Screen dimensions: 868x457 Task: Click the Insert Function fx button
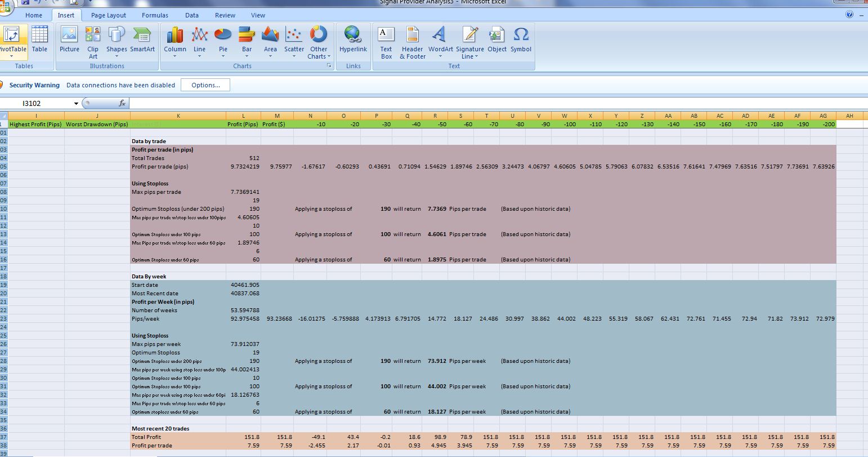coord(122,104)
